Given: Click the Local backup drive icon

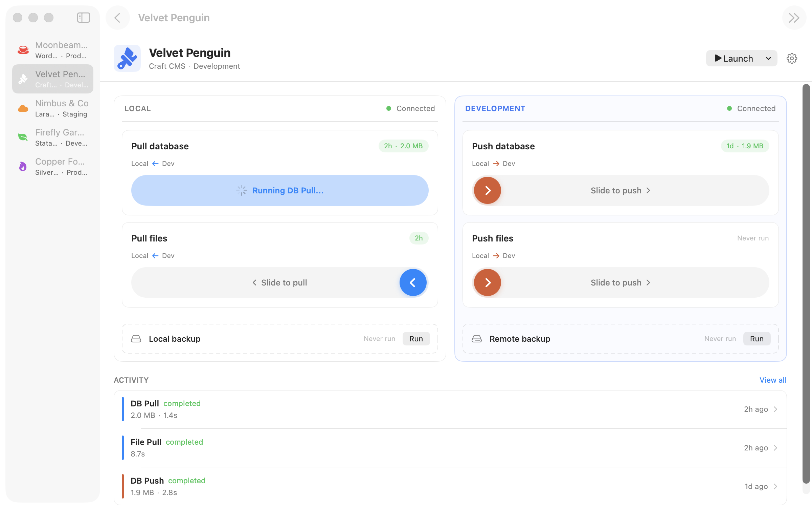Looking at the screenshot, I should [x=136, y=339].
